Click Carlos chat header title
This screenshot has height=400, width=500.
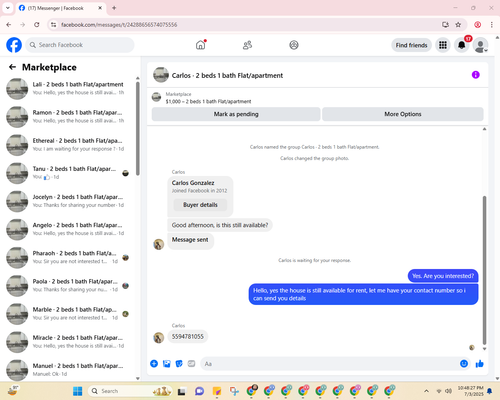pos(227,75)
